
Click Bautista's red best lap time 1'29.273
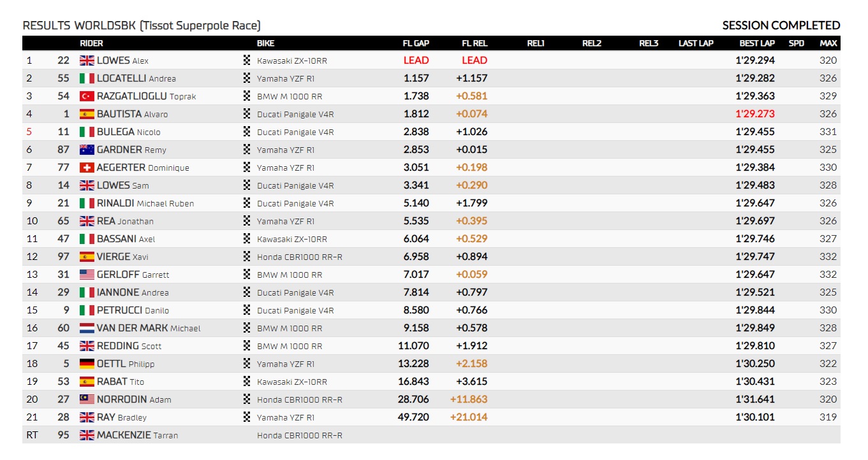coord(755,114)
